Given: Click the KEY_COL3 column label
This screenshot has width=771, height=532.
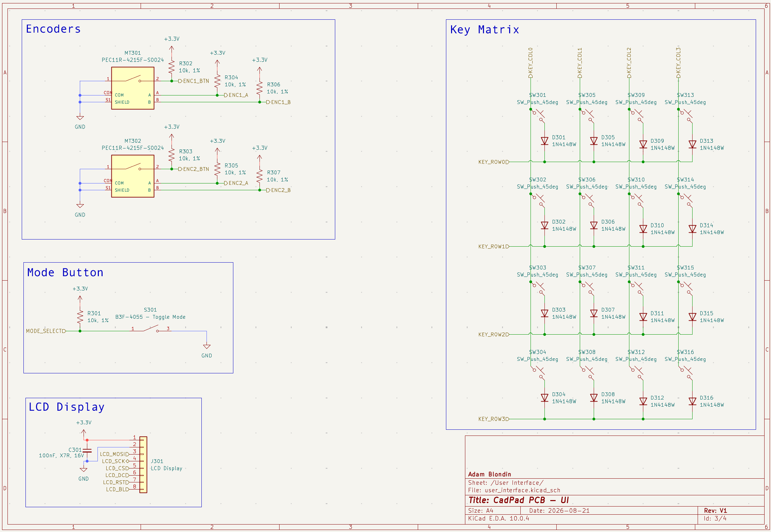Looking at the screenshot, I should (x=678, y=63).
